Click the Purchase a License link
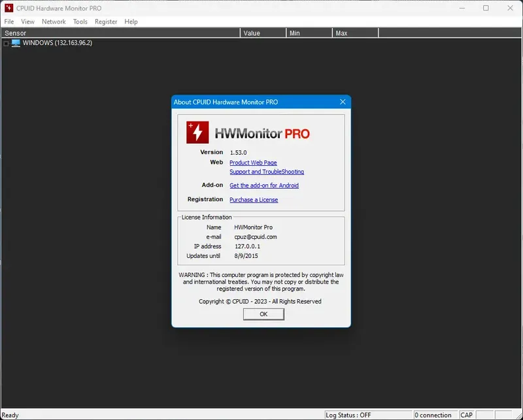Image resolution: width=523 pixels, height=420 pixels. coord(254,200)
